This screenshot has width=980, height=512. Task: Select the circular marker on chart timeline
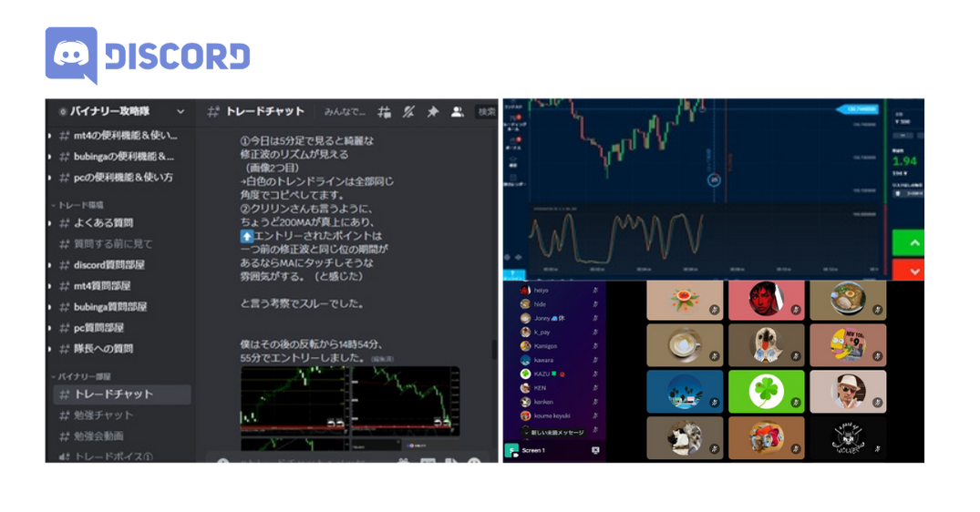(714, 179)
